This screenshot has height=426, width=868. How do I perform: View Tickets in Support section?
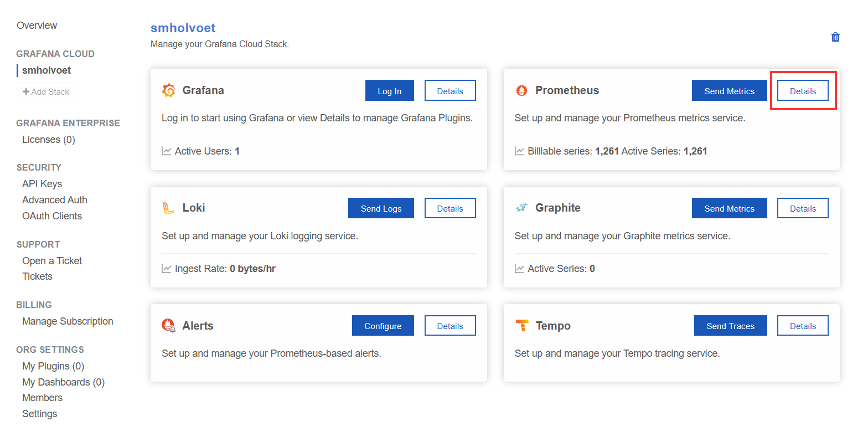[x=37, y=276]
